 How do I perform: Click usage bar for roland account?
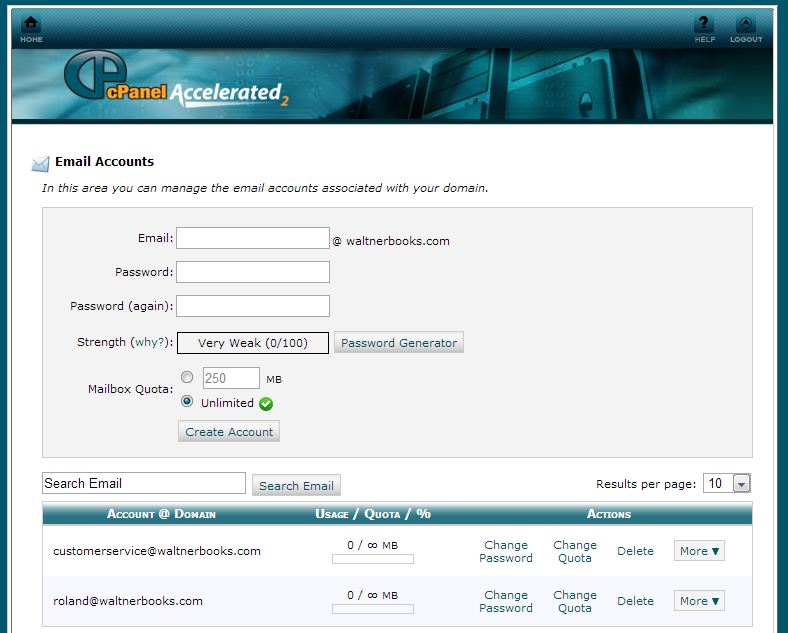click(x=373, y=609)
